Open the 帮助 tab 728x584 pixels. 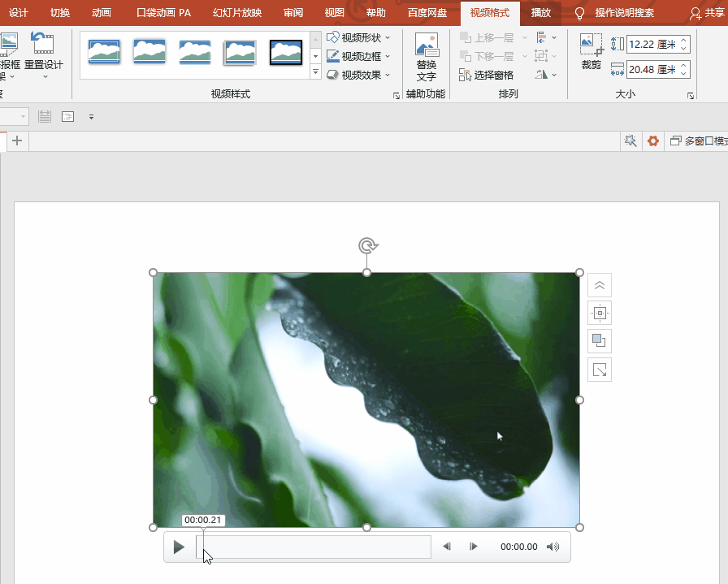tap(375, 12)
